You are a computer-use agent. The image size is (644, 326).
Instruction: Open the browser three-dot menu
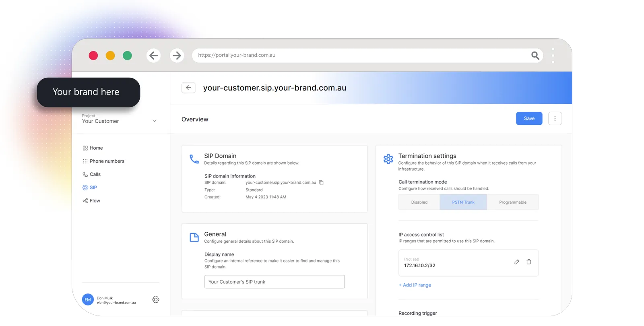[x=553, y=56]
